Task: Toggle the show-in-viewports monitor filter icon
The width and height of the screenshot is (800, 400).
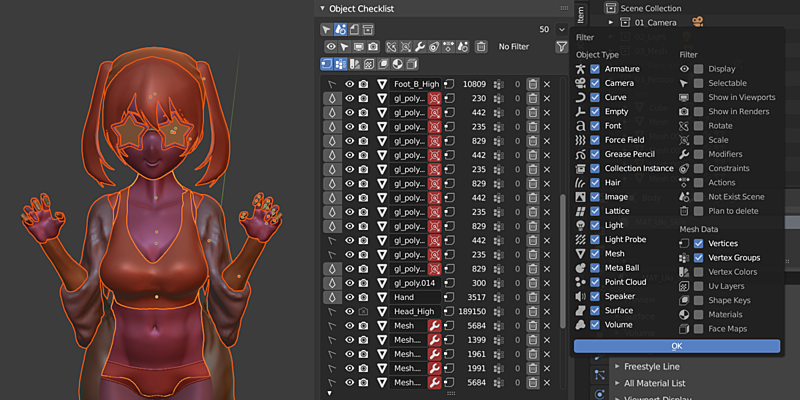Action: tap(359, 47)
